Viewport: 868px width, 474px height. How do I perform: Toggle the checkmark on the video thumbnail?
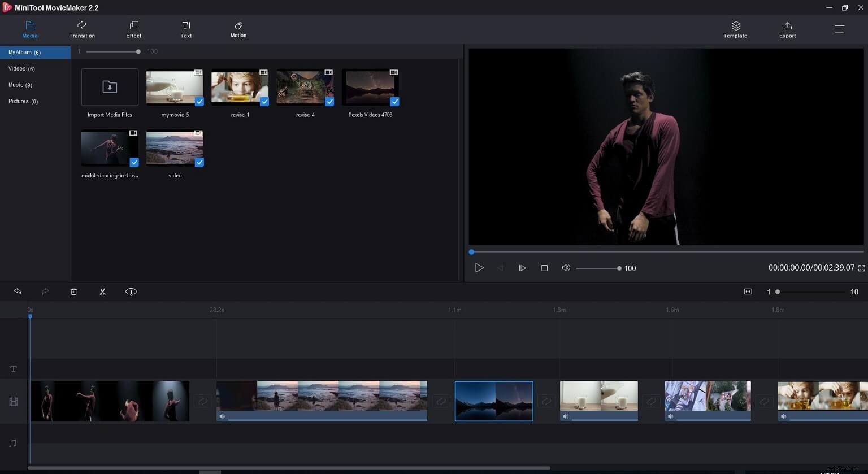[199, 163]
